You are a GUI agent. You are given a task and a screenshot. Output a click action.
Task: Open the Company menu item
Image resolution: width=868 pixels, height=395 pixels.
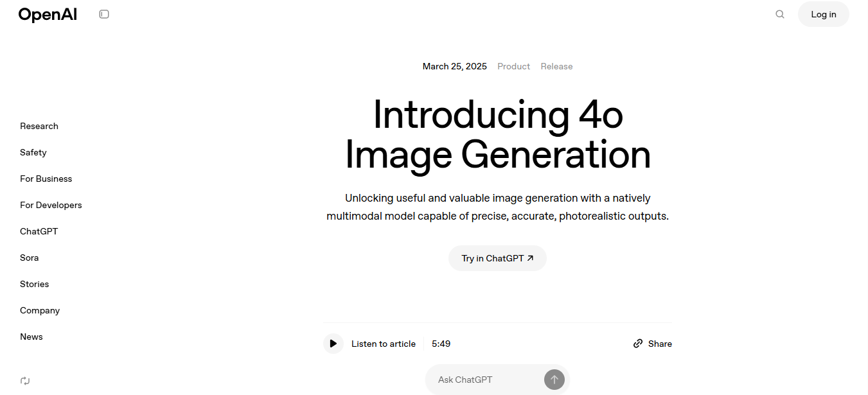[40, 310]
